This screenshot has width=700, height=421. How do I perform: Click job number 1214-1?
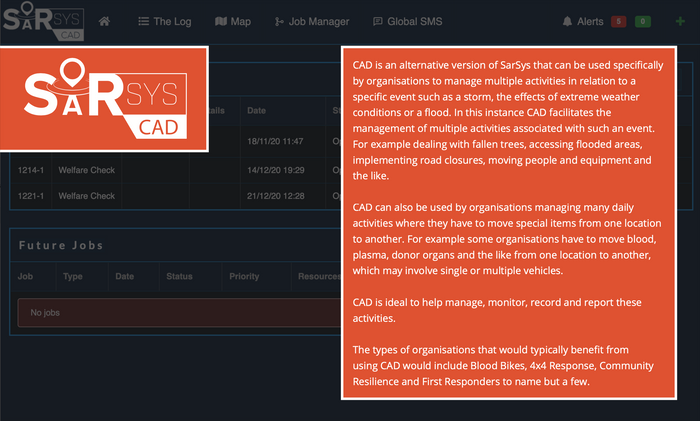(x=31, y=170)
